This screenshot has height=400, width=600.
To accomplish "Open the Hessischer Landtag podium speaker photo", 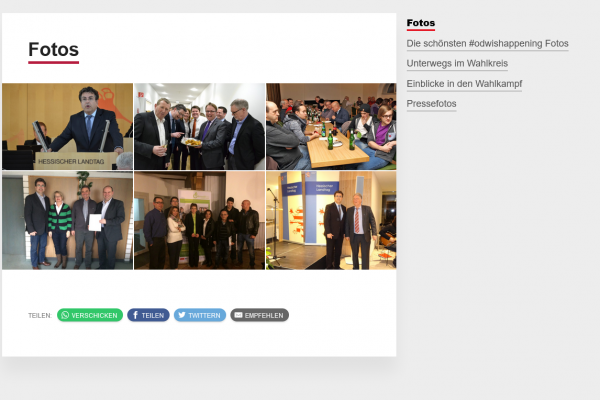I will pos(67,126).
